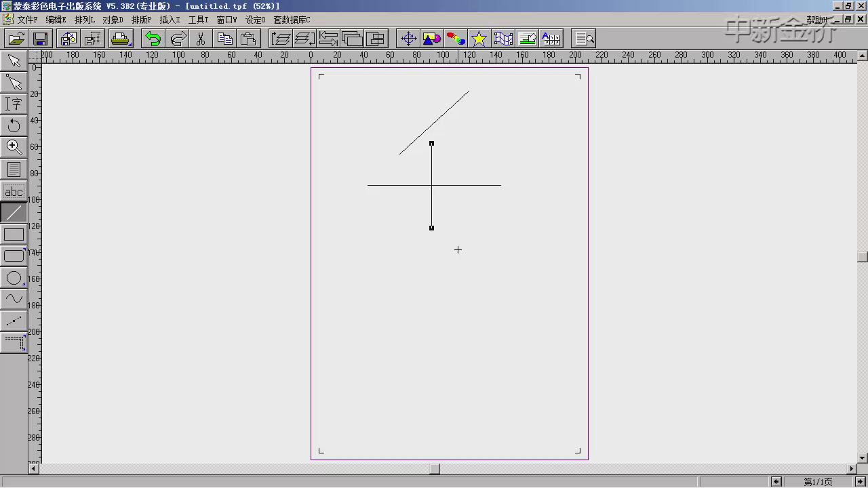Open the rotate transform crosshair icon
The width and height of the screenshot is (868, 488).
pyautogui.click(x=408, y=39)
